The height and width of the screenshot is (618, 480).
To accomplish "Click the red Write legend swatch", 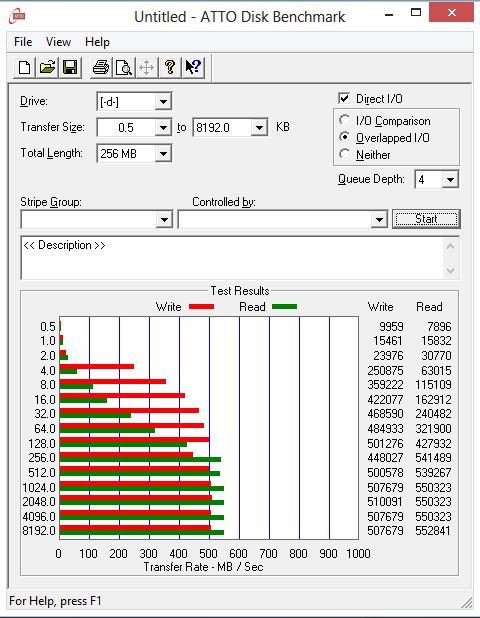I will [201, 307].
